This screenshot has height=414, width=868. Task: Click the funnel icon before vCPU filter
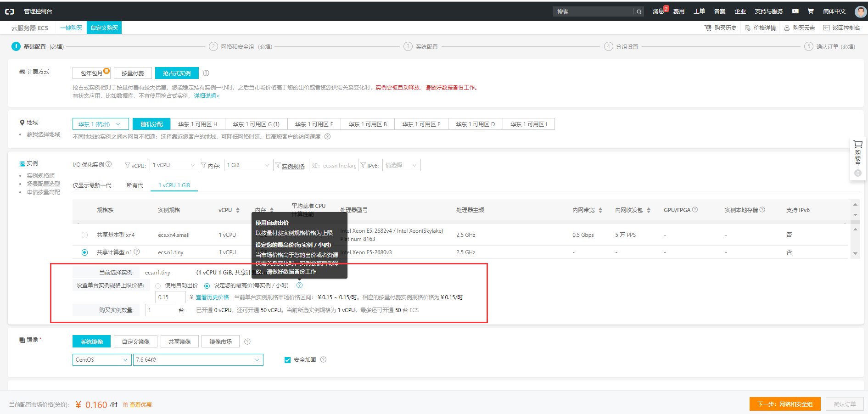pyautogui.click(x=128, y=165)
